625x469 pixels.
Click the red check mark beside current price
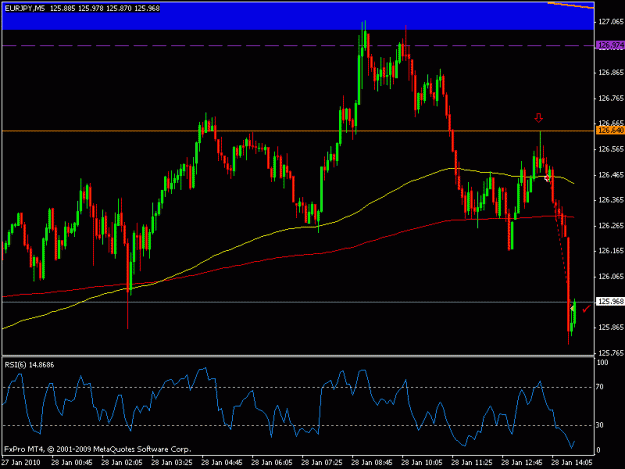point(586,308)
